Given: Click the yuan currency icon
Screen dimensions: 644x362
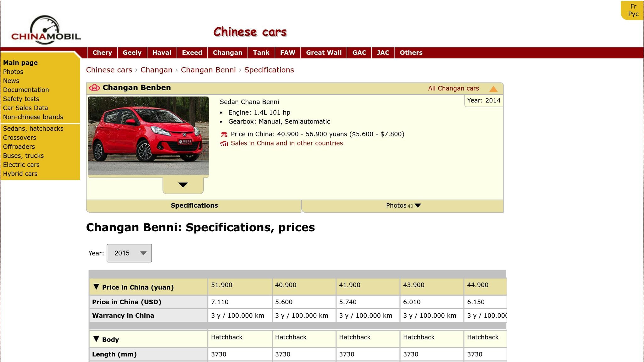Looking at the screenshot, I should 224,134.
